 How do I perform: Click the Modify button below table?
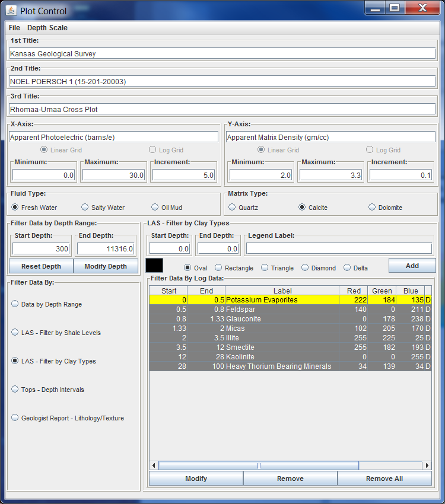point(196,479)
